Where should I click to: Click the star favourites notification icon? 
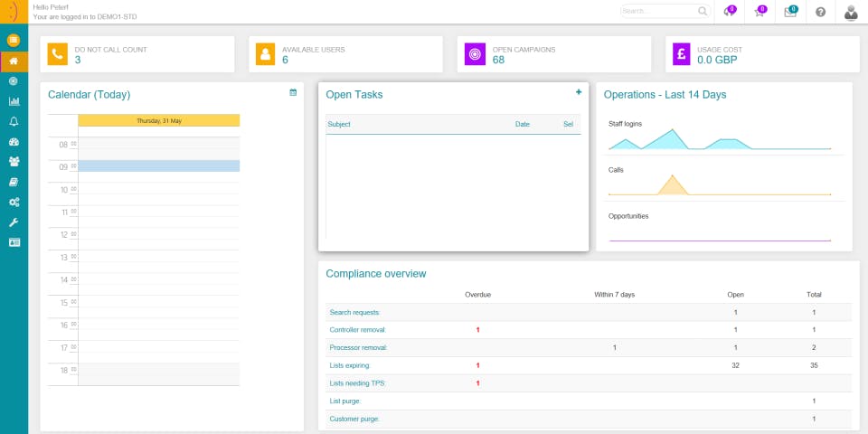click(x=760, y=12)
